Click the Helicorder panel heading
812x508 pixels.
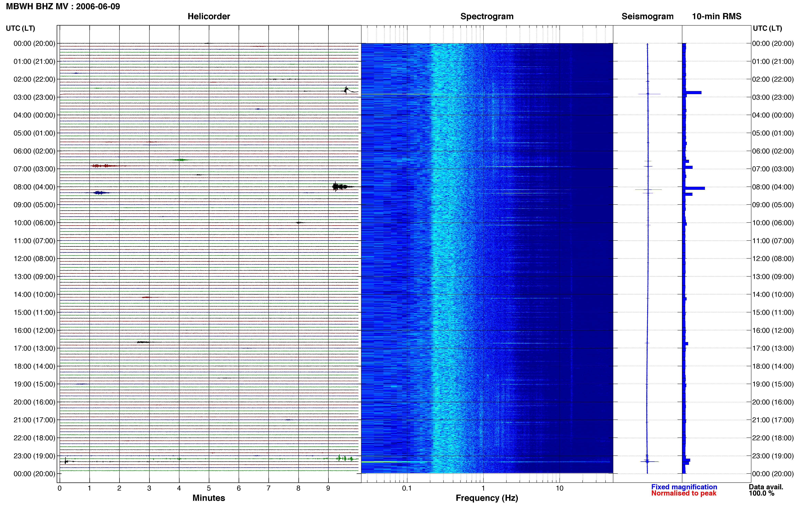click(x=208, y=16)
